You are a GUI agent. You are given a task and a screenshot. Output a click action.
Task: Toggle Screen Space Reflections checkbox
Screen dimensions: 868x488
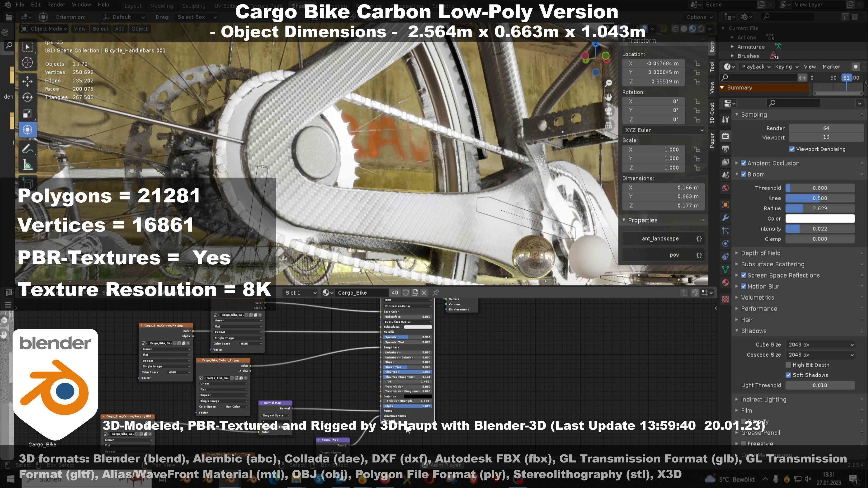744,275
